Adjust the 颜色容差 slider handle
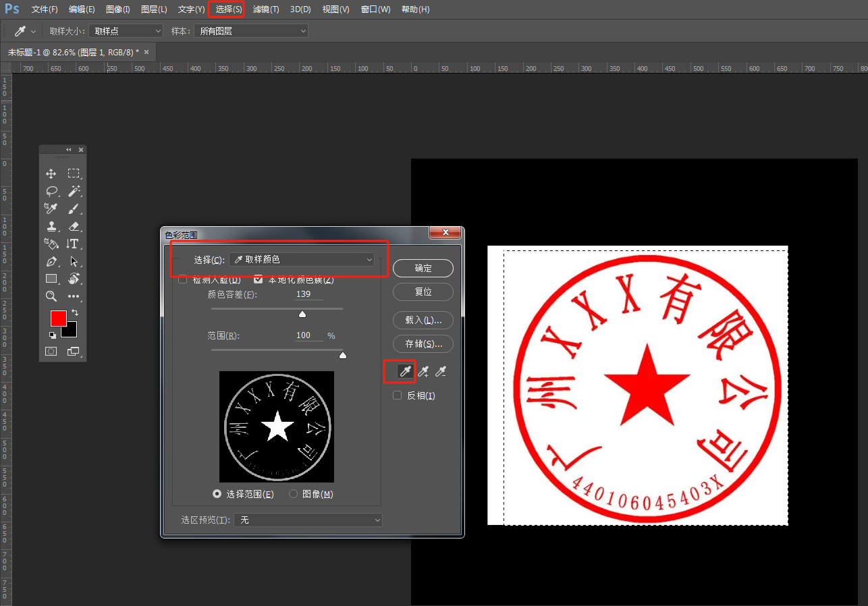 [x=302, y=314]
